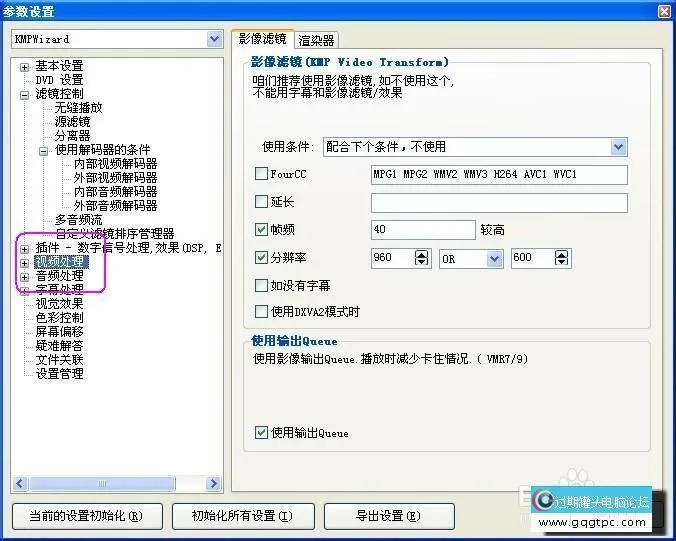Adjust the 960 width stepper arrows
Viewport: 676px width, 541px height.
tap(422, 258)
